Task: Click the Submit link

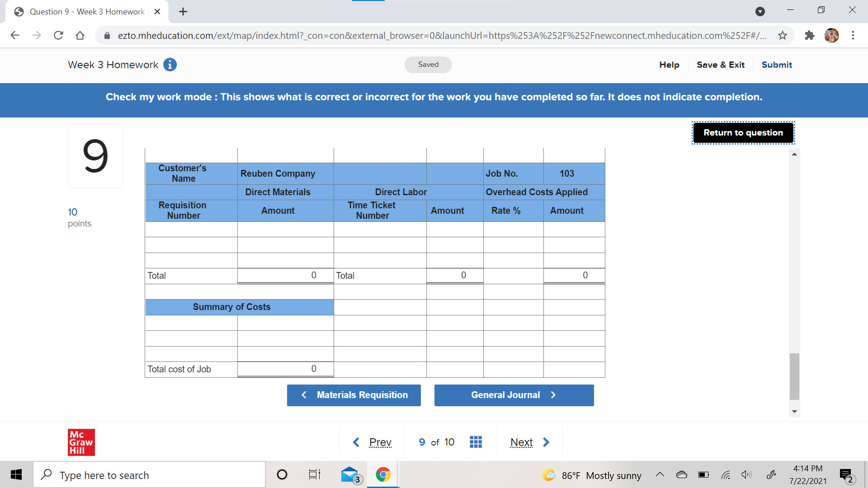Action: (776, 65)
